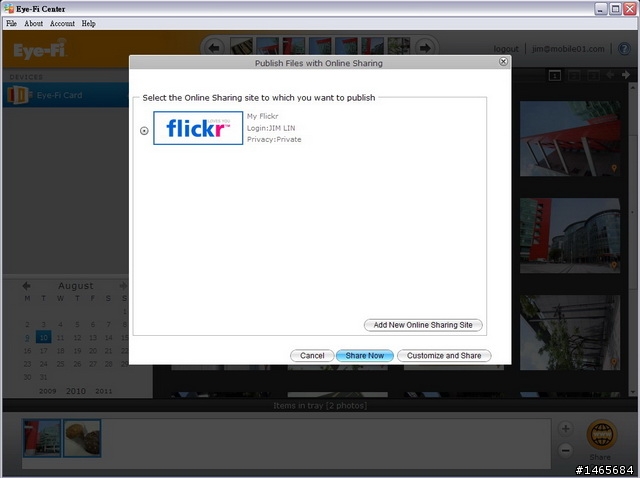The width and height of the screenshot is (640, 478).
Task: Select year 2009 in calendar
Action: point(47,391)
